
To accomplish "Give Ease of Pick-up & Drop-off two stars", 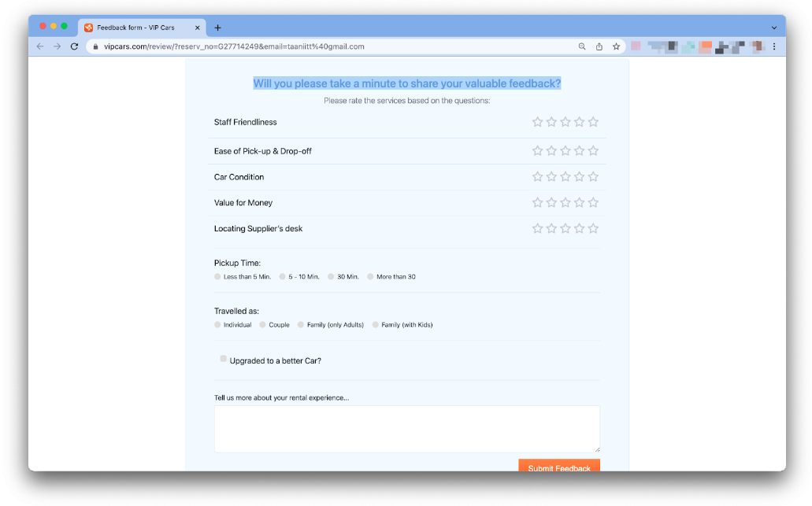I will coord(551,151).
